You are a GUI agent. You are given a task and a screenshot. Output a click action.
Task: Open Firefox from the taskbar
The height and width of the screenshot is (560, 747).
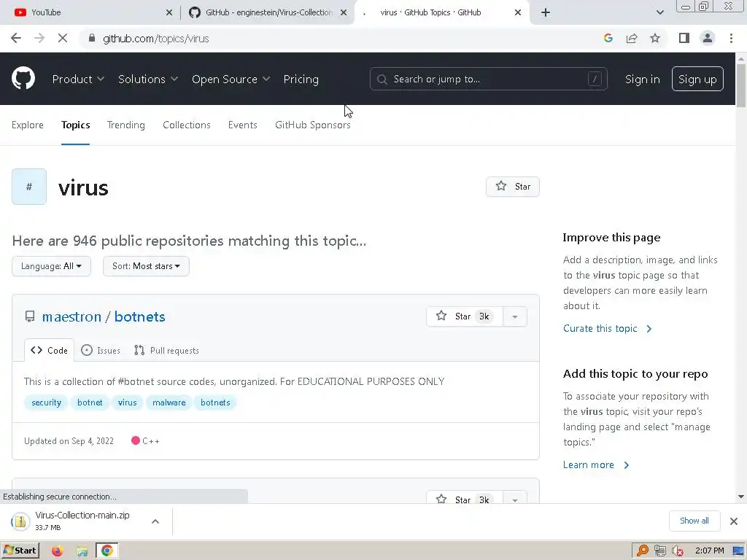(57, 551)
